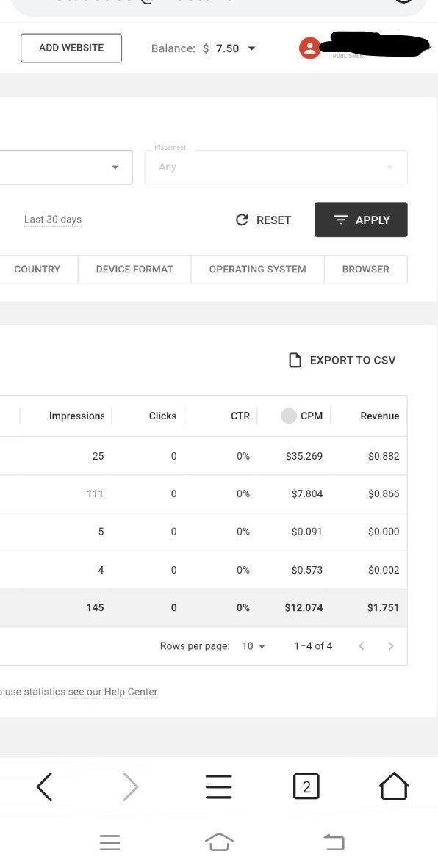Expand the Balance dropdown arrow
438x868 pixels.
pos(251,48)
